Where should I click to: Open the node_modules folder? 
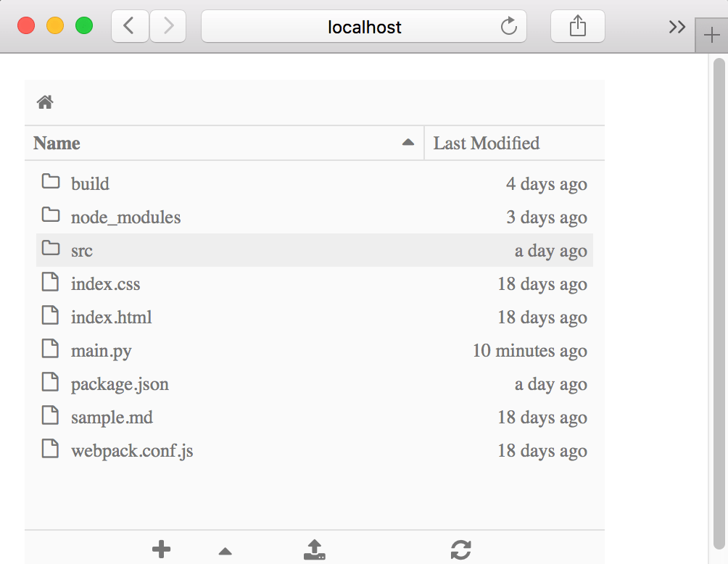tap(125, 217)
